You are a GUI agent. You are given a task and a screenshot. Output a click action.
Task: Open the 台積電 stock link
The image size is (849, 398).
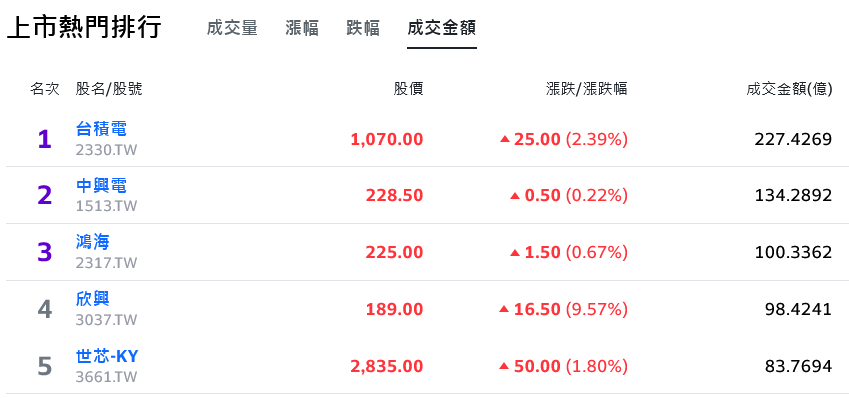pyautogui.click(x=101, y=129)
